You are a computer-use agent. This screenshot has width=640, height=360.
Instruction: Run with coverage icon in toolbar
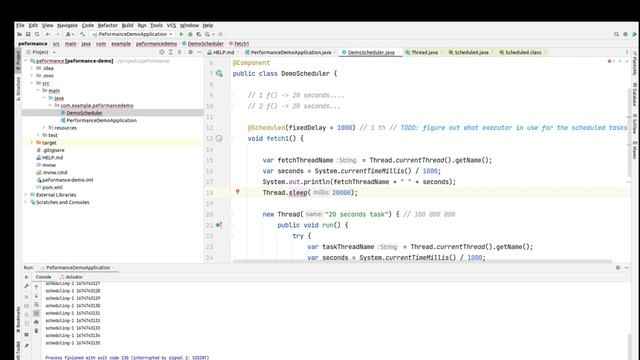click(199, 34)
